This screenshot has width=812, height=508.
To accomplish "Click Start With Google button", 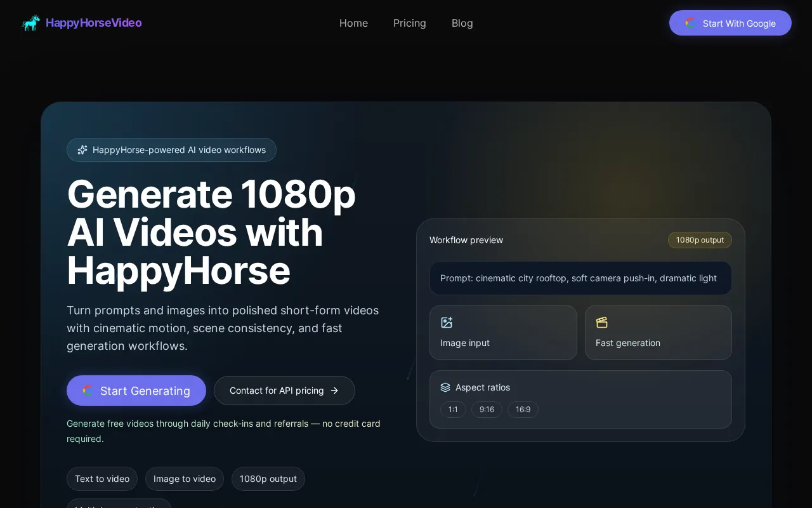I will (x=730, y=23).
